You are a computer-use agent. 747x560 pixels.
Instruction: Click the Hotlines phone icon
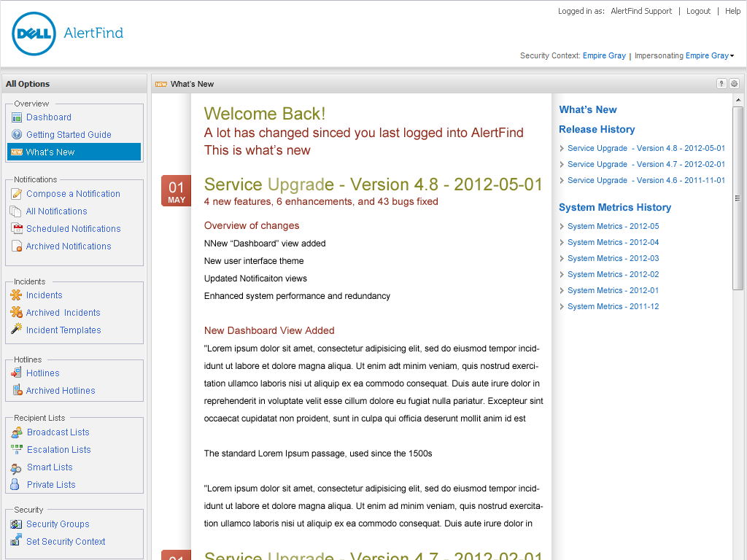[x=16, y=373]
